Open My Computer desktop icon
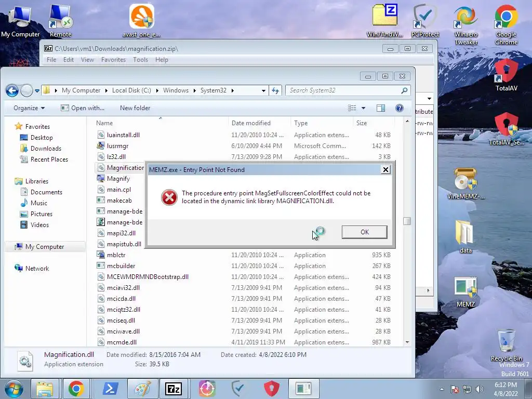The width and height of the screenshot is (532, 399). click(20, 21)
